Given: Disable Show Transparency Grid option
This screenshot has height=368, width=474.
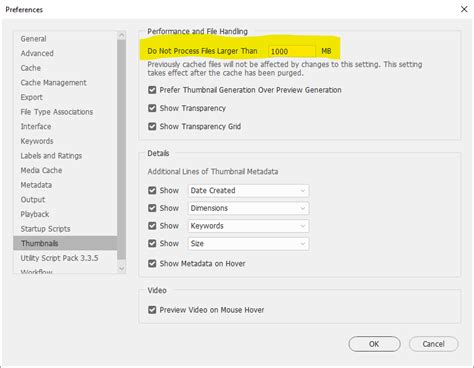Looking at the screenshot, I should point(152,127).
